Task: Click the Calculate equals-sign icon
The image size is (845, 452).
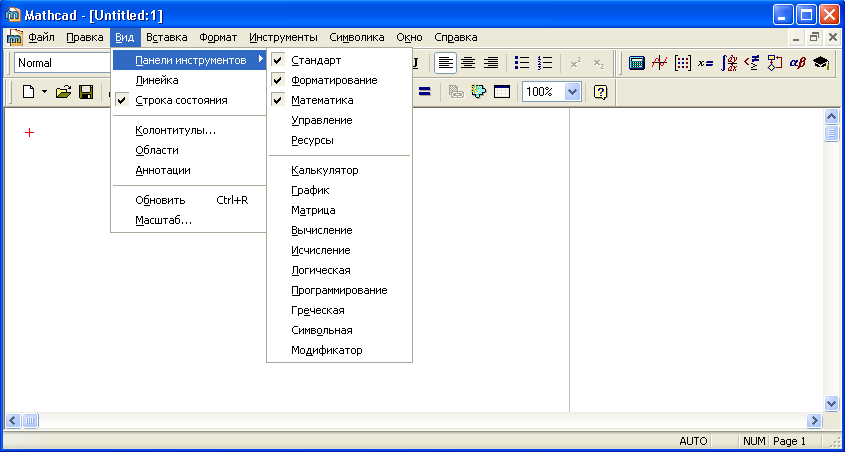Action: 425,92
